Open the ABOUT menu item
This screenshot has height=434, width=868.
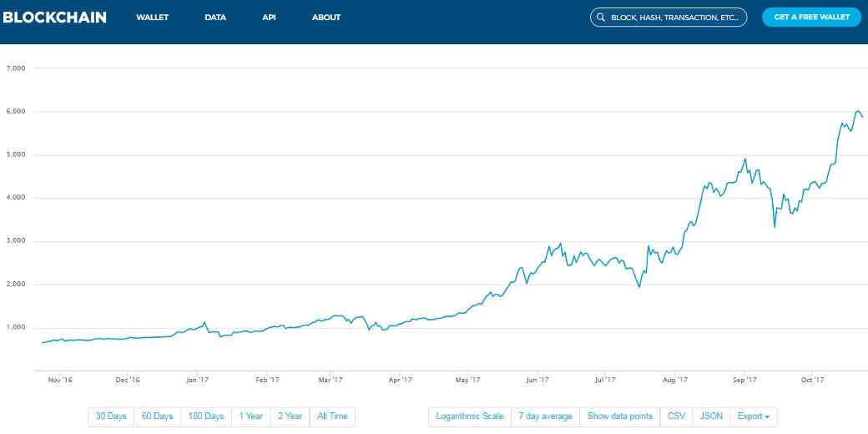(x=326, y=18)
